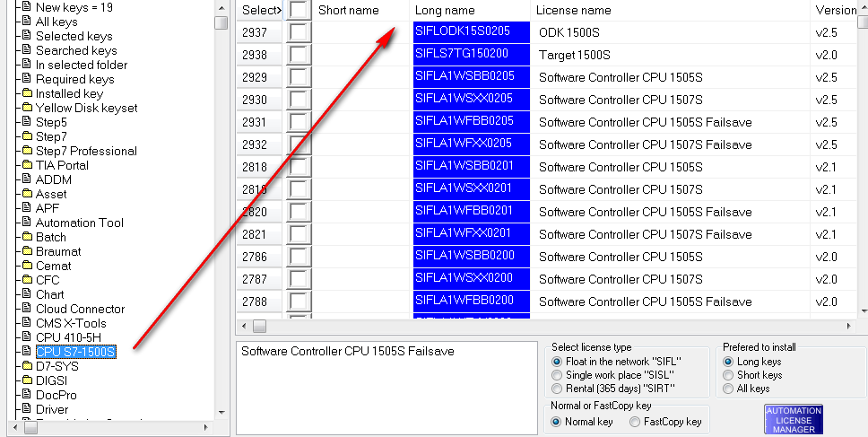Screen dimensions: 868x437
Task: Click the Cemat folder icon
Action: [27, 266]
